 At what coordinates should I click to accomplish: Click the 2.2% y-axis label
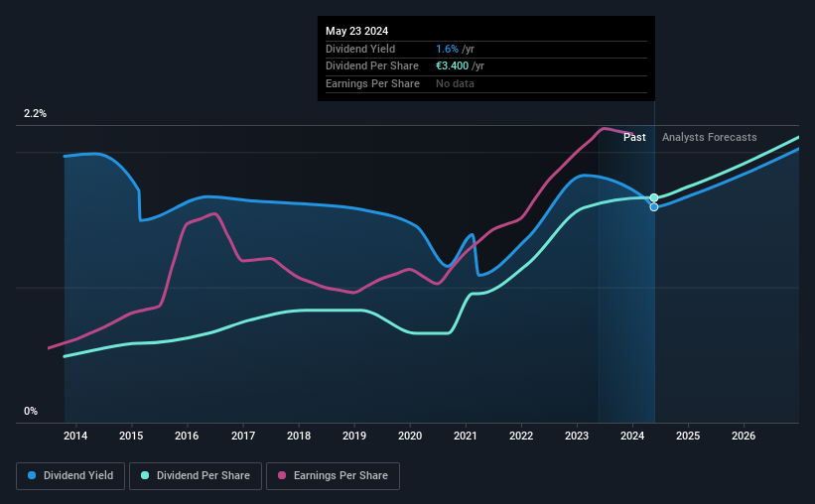coord(35,113)
